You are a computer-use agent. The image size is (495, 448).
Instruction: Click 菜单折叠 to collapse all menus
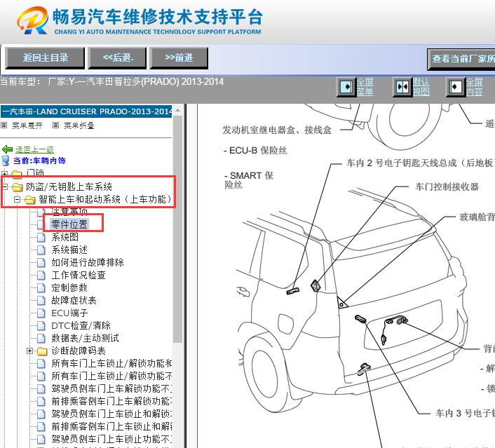pyautogui.click(x=79, y=125)
